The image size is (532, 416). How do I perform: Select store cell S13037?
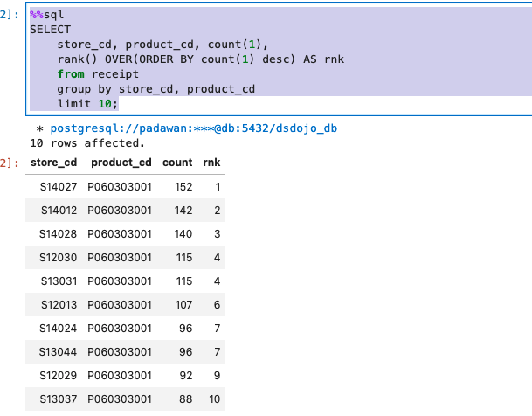click(x=58, y=399)
